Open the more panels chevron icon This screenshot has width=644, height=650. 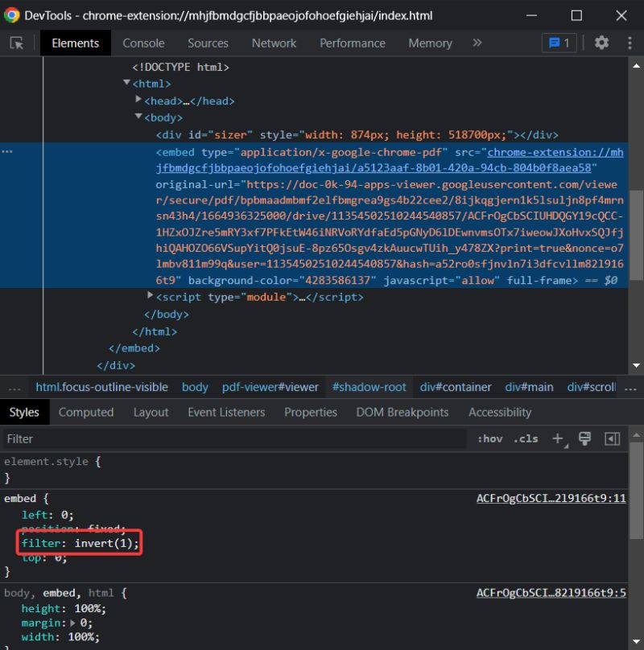tap(477, 43)
